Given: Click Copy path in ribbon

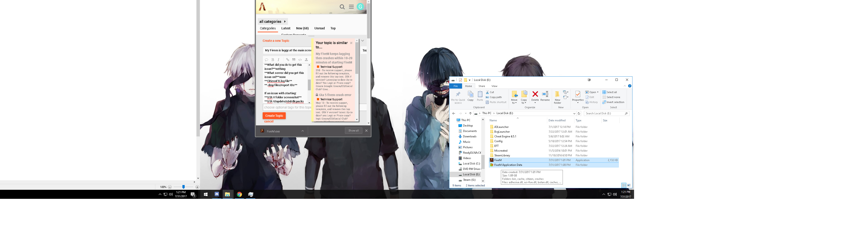Looking at the screenshot, I should tap(494, 97).
